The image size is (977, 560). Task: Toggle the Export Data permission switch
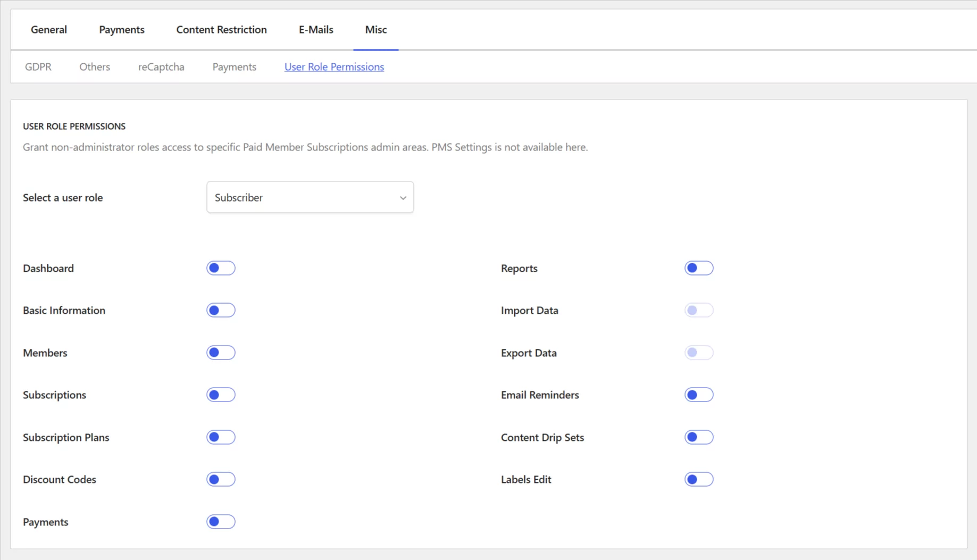pyautogui.click(x=699, y=353)
